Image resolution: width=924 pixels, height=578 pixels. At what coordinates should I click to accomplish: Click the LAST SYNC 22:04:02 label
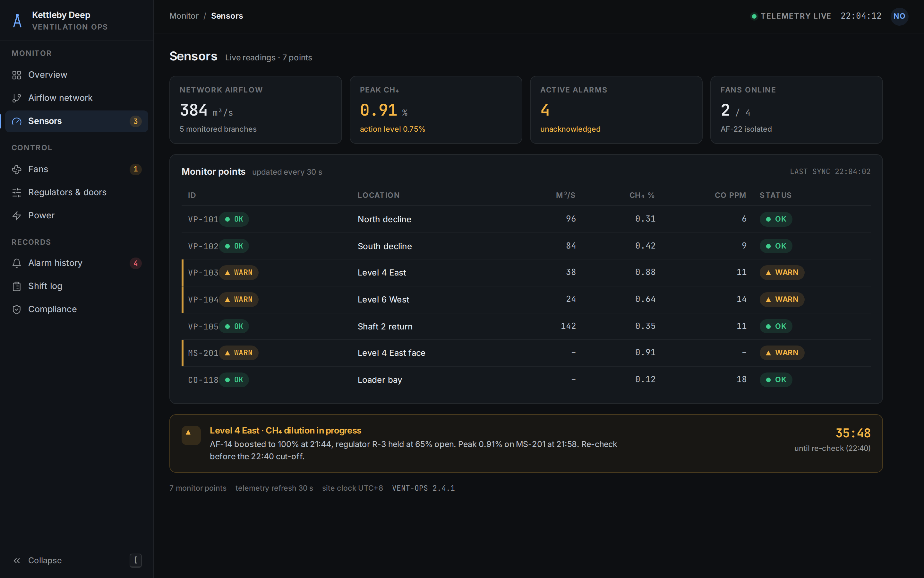(x=830, y=172)
